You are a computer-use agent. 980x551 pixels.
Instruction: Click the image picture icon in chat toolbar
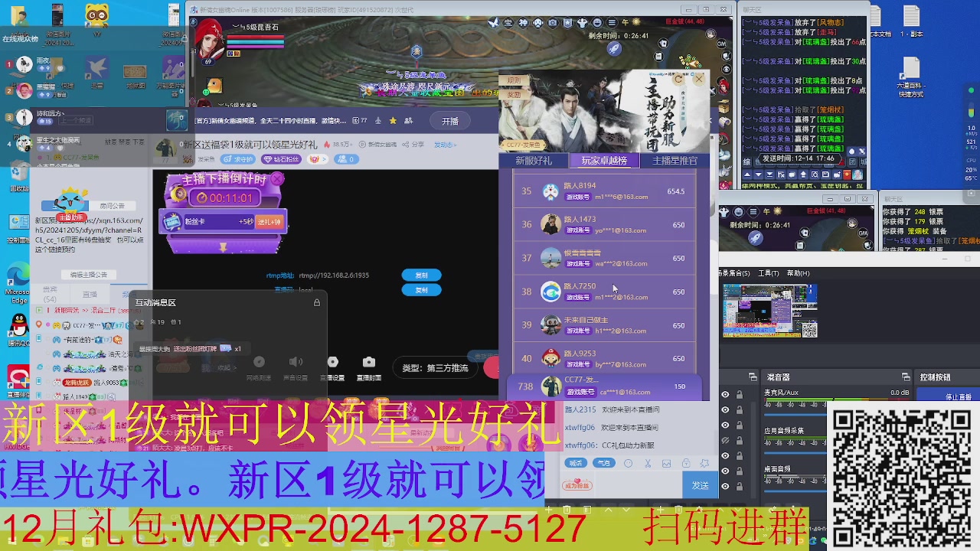coord(666,463)
